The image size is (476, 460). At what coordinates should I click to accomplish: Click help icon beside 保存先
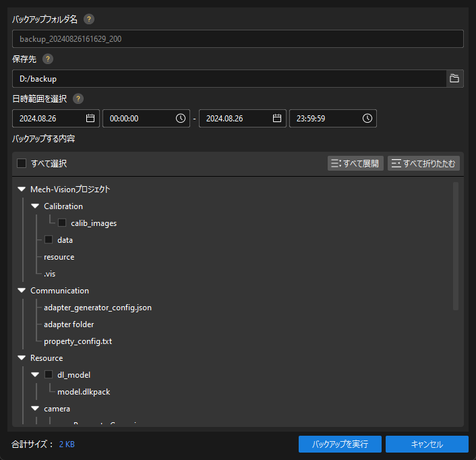(x=48, y=59)
